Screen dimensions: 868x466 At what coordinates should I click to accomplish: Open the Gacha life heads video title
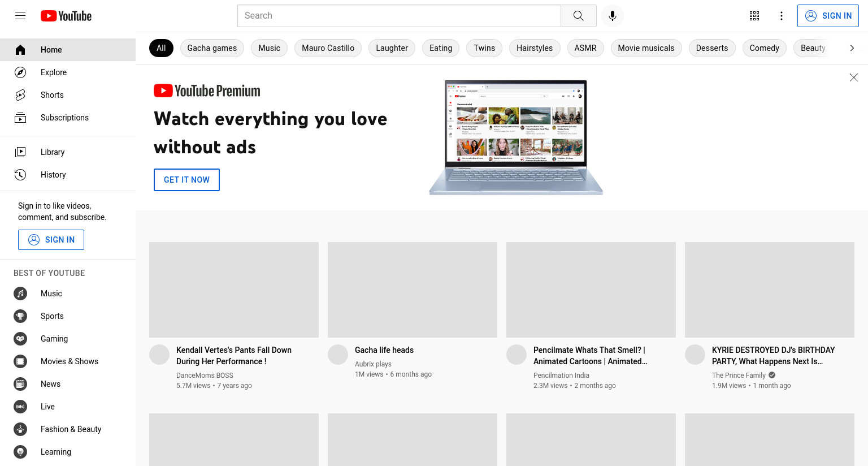coord(384,350)
